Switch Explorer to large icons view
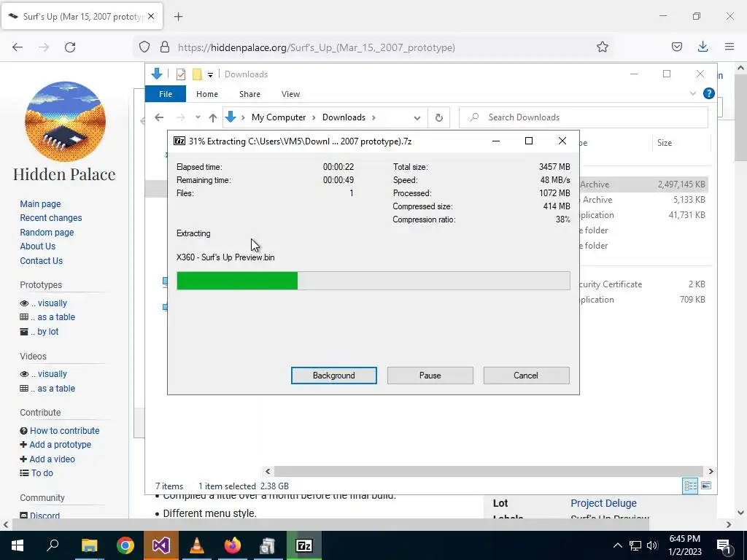Viewport: 747px width, 560px height. [x=706, y=486]
